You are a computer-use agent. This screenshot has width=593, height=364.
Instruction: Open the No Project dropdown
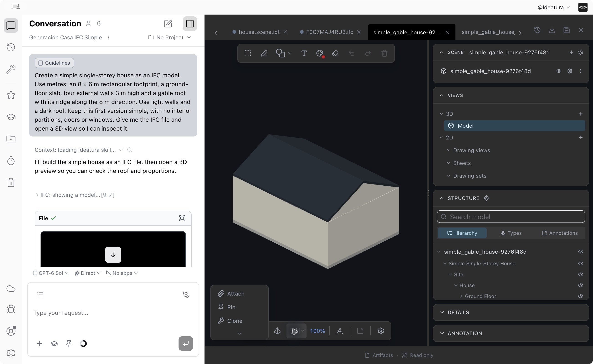(170, 37)
